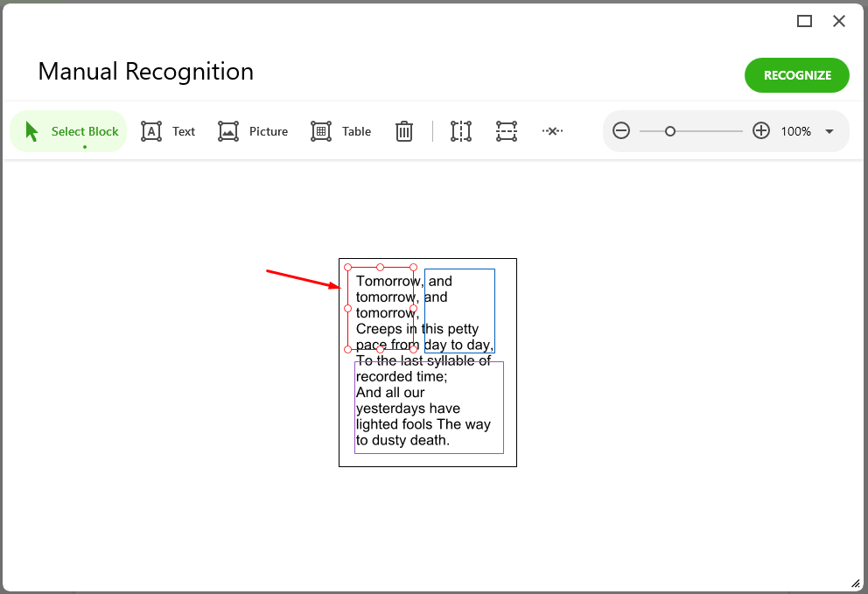Viewport: 868px width, 594px height.
Task: Add horizontal separator with split icon
Action: pos(507,131)
